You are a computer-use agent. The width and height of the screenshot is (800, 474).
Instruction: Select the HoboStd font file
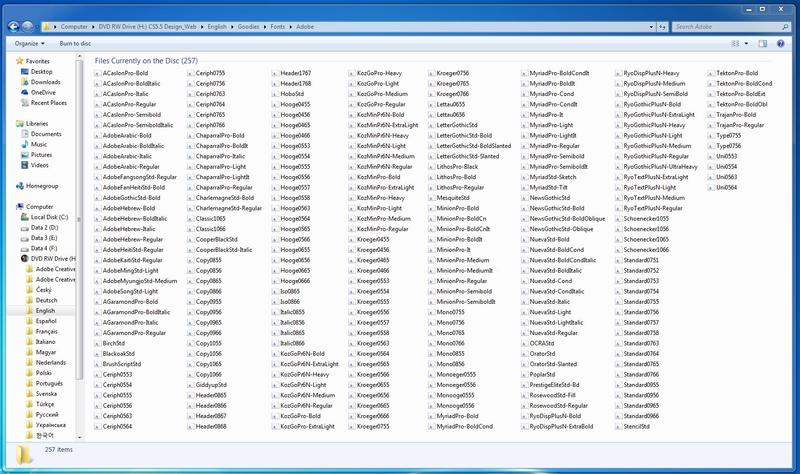pos(288,94)
